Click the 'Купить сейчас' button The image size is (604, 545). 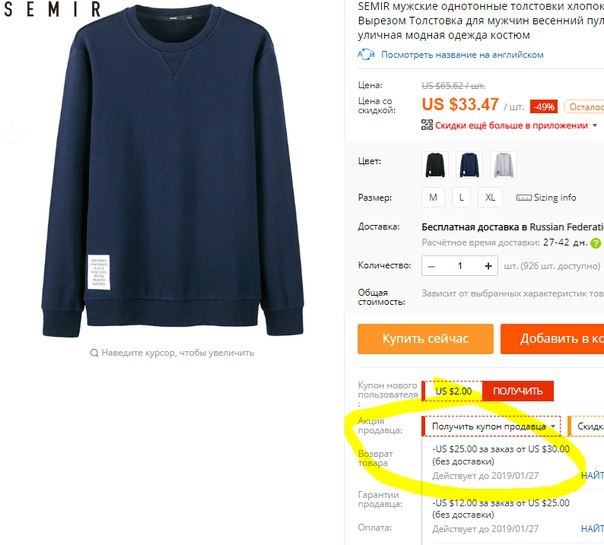[425, 339]
